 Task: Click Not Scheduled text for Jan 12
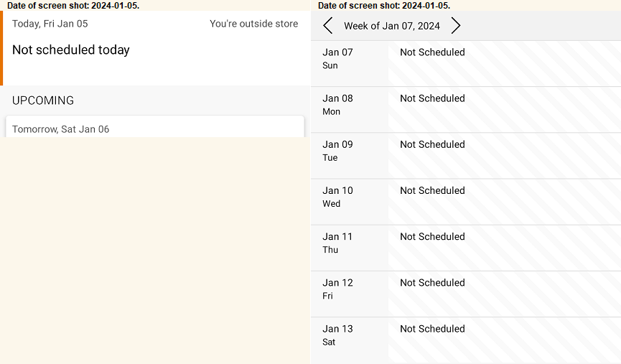coord(432,283)
